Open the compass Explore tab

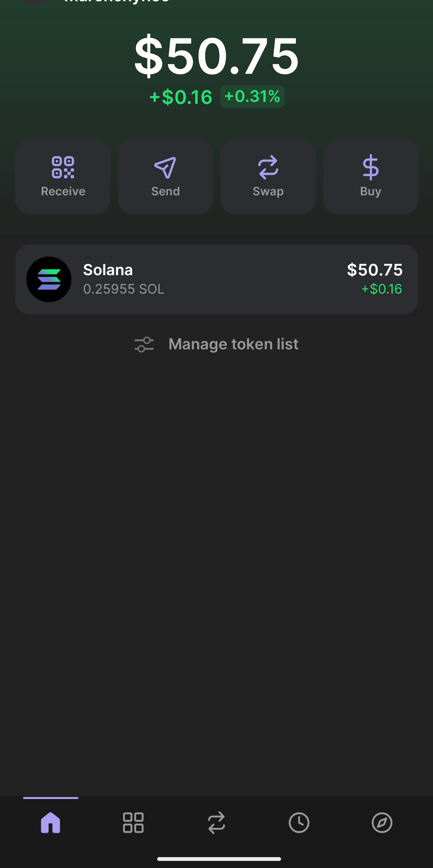pos(382,823)
